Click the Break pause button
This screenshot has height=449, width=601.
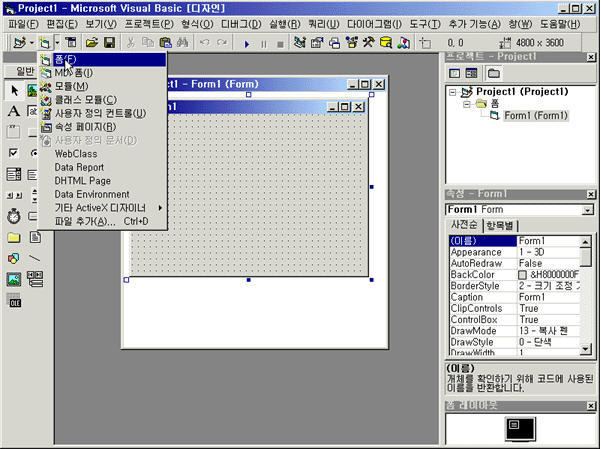click(264, 44)
